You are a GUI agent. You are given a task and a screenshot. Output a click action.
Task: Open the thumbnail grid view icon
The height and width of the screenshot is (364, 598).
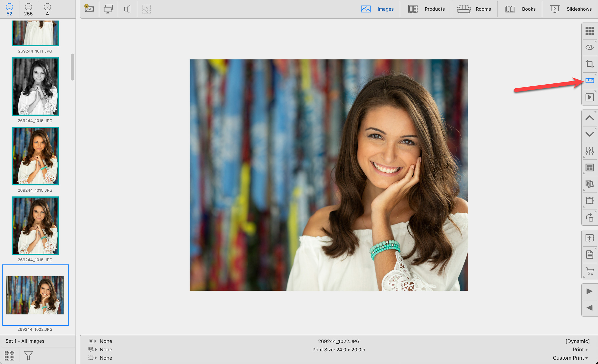click(x=589, y=31)
